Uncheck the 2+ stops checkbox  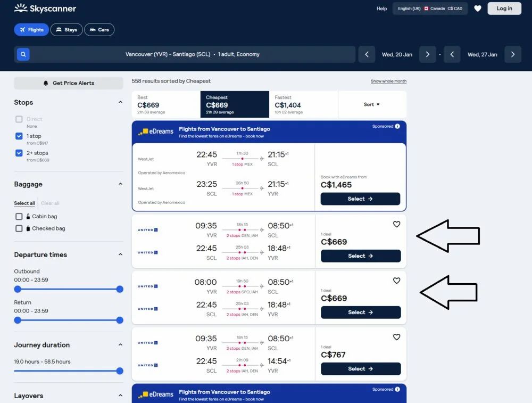[19, 153]
